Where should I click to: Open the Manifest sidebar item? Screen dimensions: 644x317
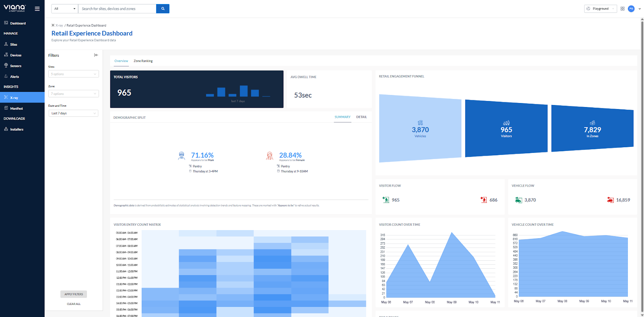click(x=17, y=109)
